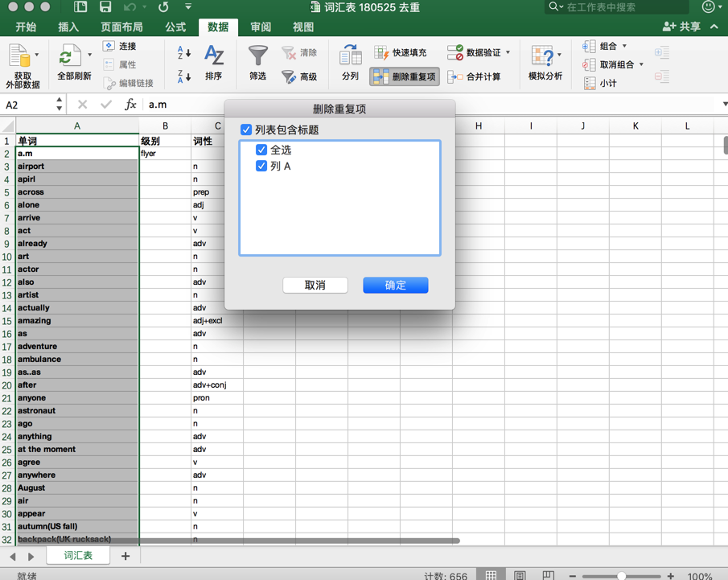Click the Save icon in title bar

pos(105,6)
